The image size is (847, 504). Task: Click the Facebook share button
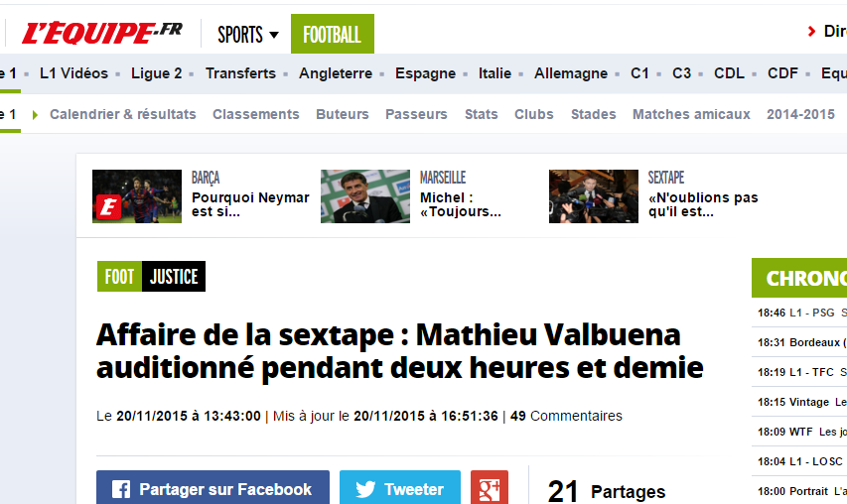[212, 488]
